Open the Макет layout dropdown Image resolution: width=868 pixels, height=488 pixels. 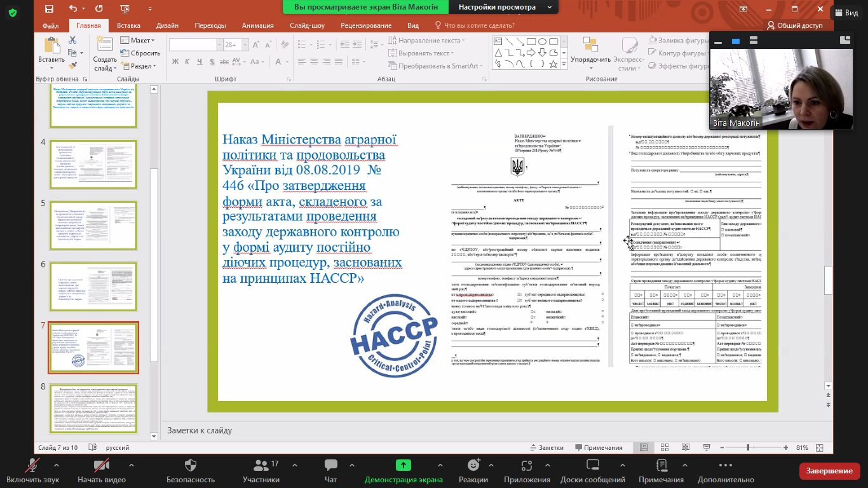(137, 40)
